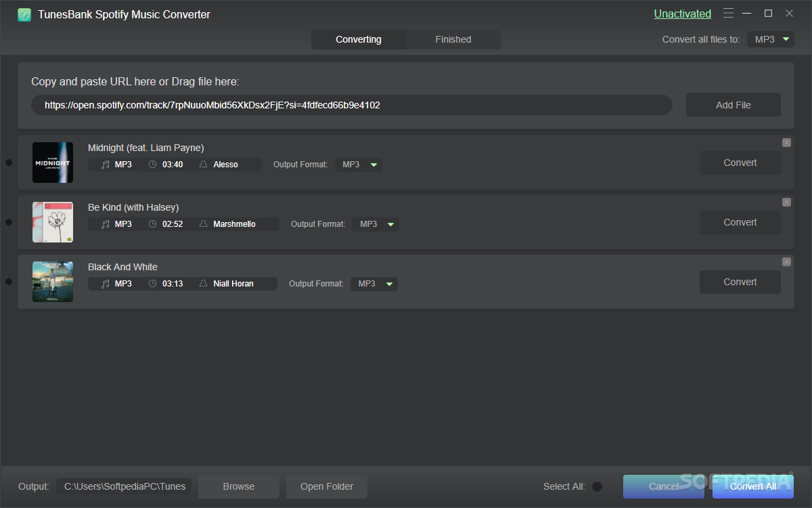Maximize the TunesBank window
The height and width of the screenshot is (508, 812).
tap(768, 13)
